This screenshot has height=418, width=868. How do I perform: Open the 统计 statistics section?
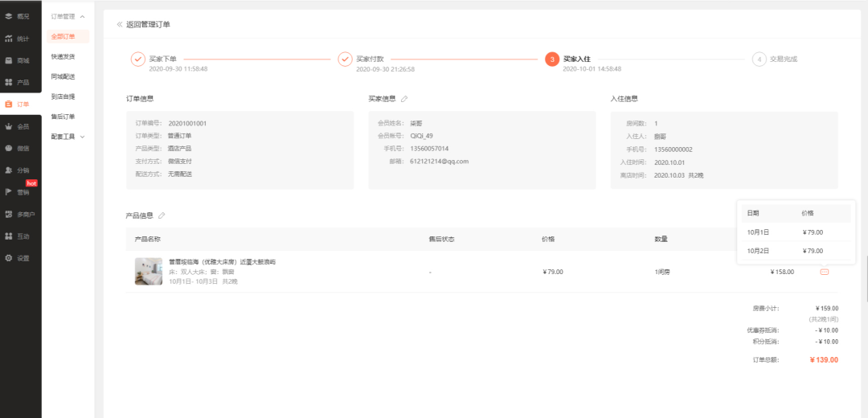coord(18,39)
